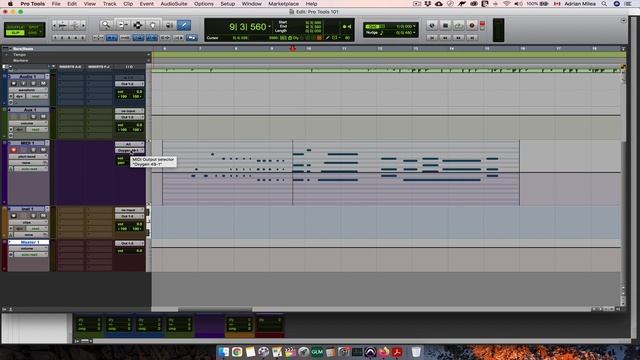Screen dimensions: 640x360
Task: Mute the Audio 1 track
Action: 43,83
